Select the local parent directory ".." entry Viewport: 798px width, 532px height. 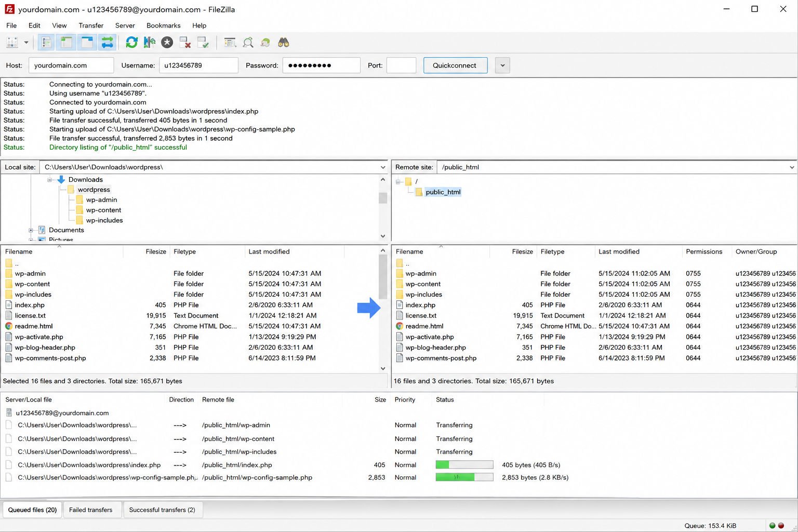pyautogui.click(x=17, y=263)
